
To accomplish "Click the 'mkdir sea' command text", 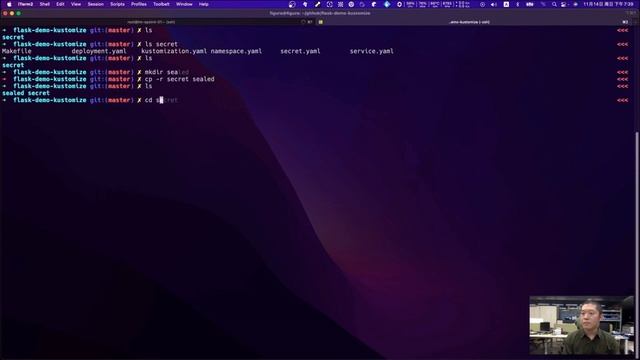I will coord(161,72).
